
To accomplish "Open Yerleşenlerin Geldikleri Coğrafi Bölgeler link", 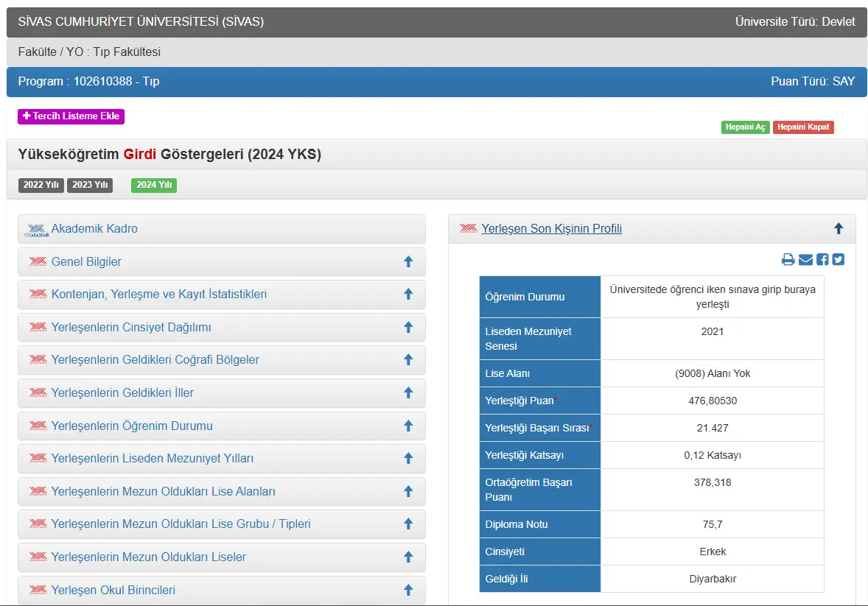I will [x=155, y=360].
